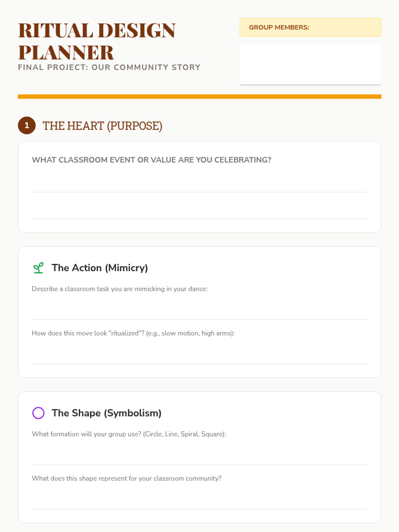Click the yellow Group Members label

(x=310, y=27)
